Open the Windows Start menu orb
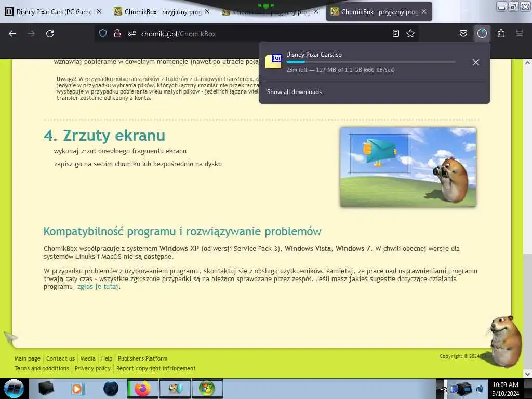The width and height of the screenshot is (532, 399). [14, 389]
